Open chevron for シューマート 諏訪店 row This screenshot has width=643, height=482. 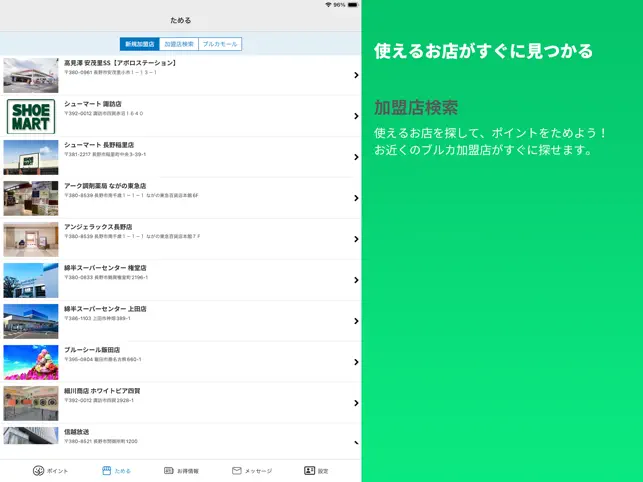click(x=356, y=116)
